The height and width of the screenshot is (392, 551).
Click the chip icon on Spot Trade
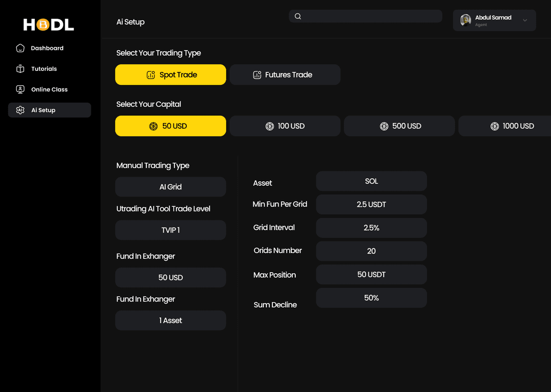point(151,75)
